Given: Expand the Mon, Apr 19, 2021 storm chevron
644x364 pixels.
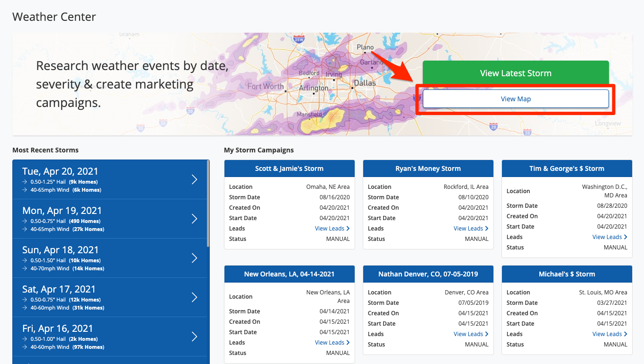Looking at the screenshot, I should (x=194, y=219).
